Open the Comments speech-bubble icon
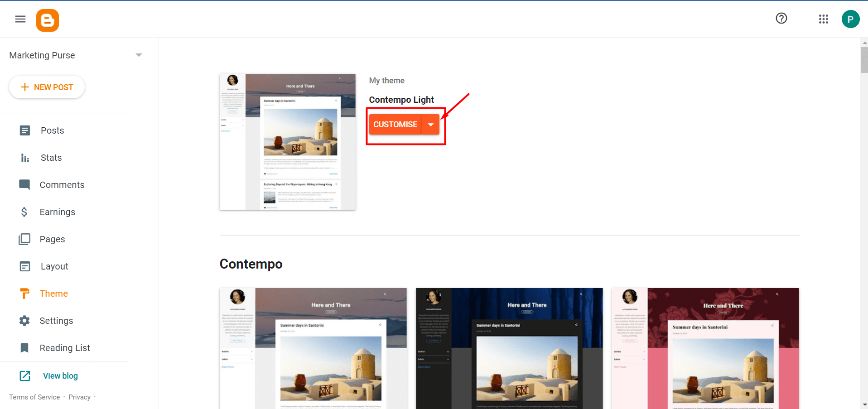Screen dimensions: 868x409 coord(24,185)
